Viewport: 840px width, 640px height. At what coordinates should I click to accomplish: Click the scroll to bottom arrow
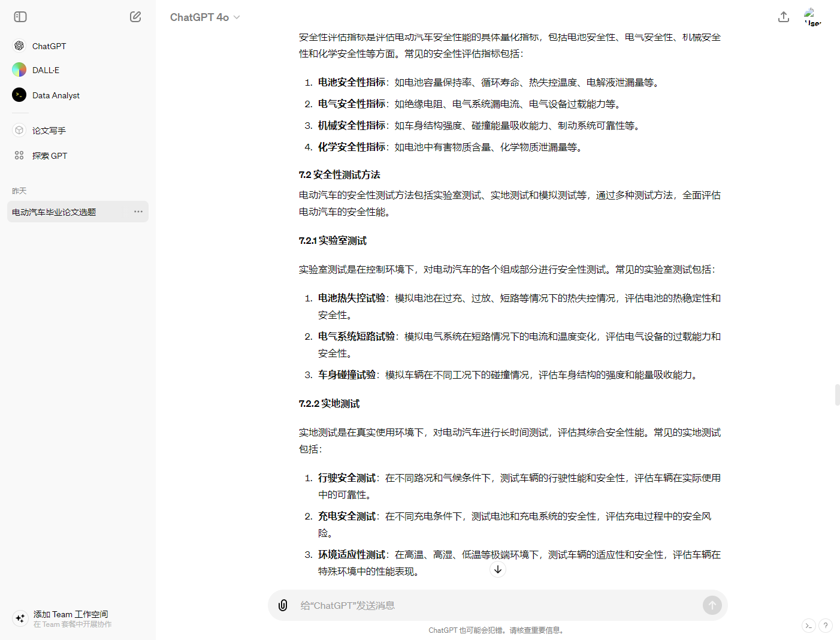[497, 569]
